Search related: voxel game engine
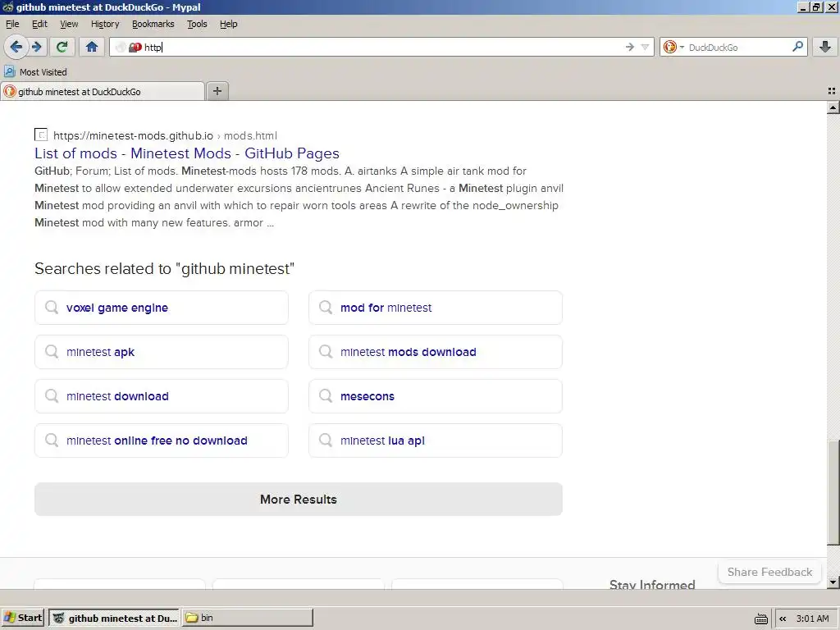The image size is (840, 630). [162, 308]
